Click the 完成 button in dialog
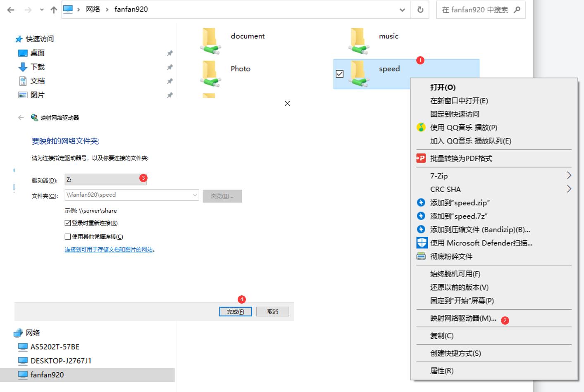584x392 pixels. click(236, 311)
